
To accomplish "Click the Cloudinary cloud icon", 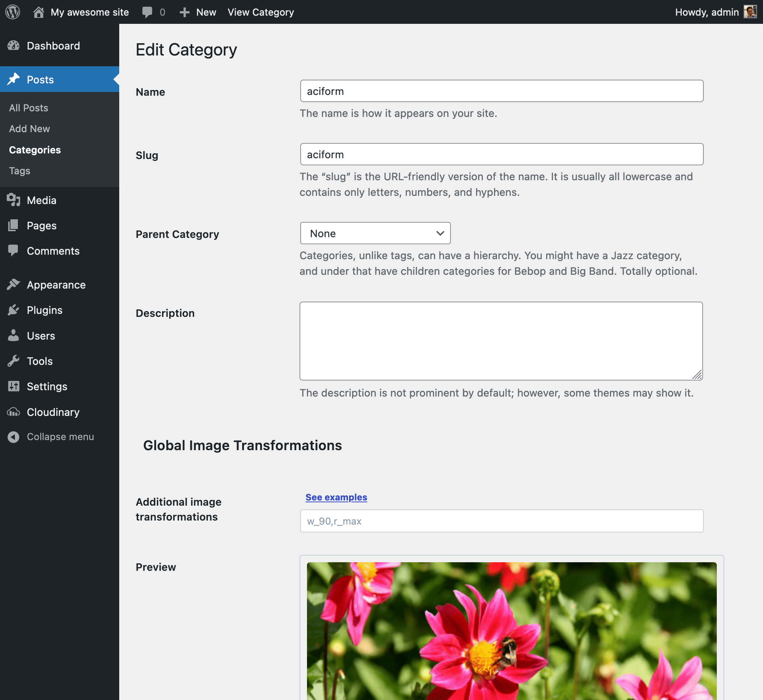I will tap(14, 412).
